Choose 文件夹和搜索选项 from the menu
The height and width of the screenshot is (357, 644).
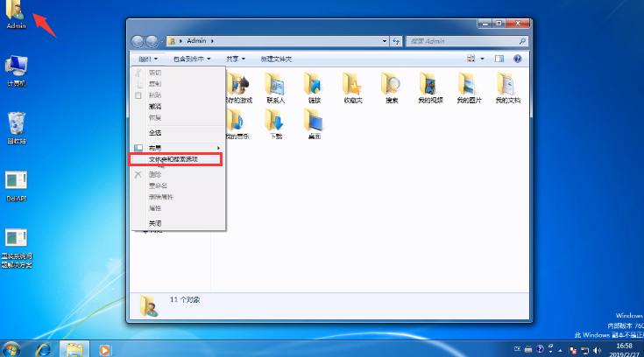tap(174, 159)
